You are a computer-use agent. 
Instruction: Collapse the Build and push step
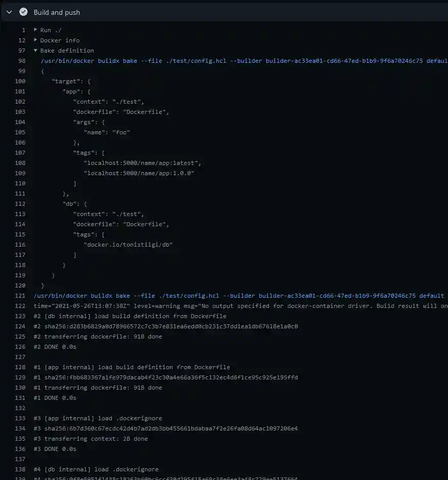(x=8, y=12)
